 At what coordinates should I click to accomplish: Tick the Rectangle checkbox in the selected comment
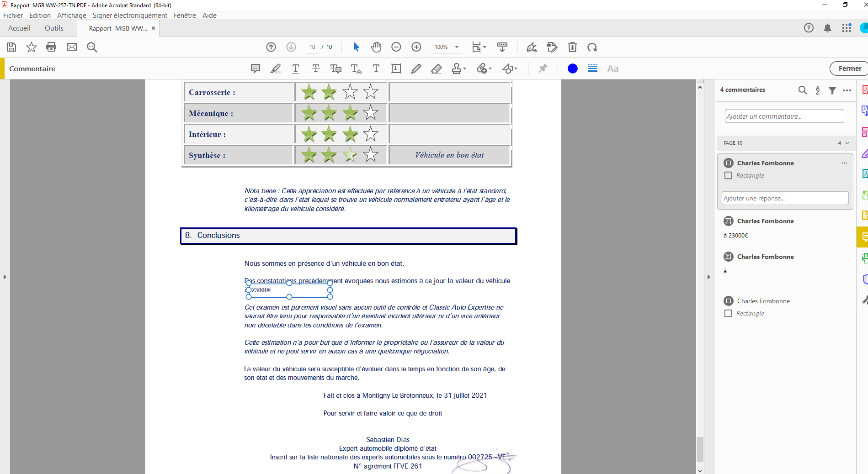728,175
